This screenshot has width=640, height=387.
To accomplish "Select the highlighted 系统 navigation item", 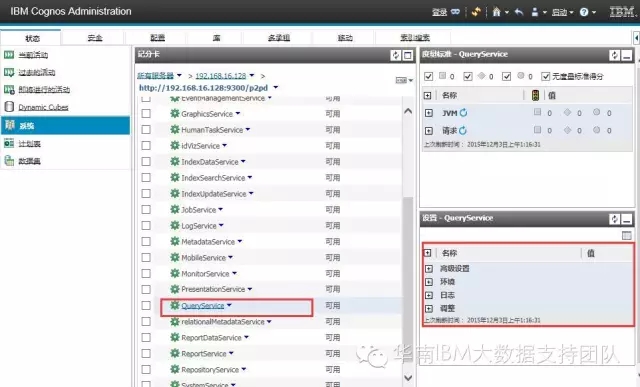I will [x=65, y=125].
